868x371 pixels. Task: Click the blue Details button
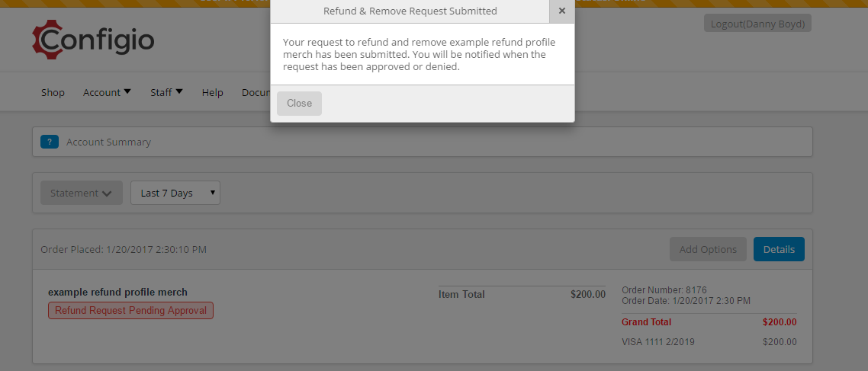click(779, 249)
